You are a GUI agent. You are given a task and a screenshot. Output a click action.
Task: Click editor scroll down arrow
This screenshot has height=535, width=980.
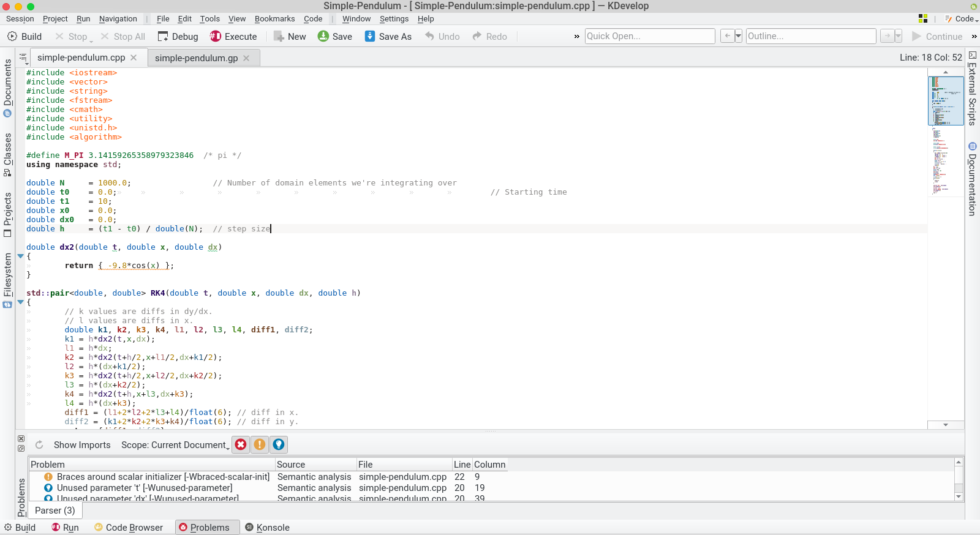click(946, 425)
